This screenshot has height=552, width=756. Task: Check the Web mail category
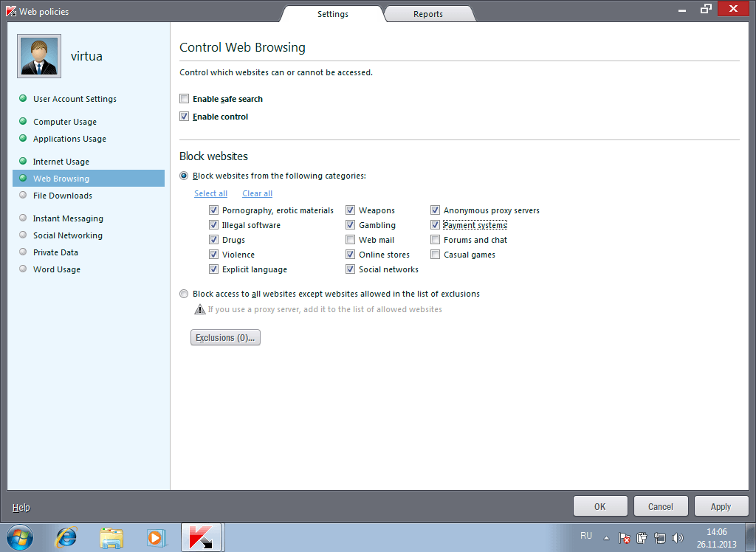(x=351, y=240)
